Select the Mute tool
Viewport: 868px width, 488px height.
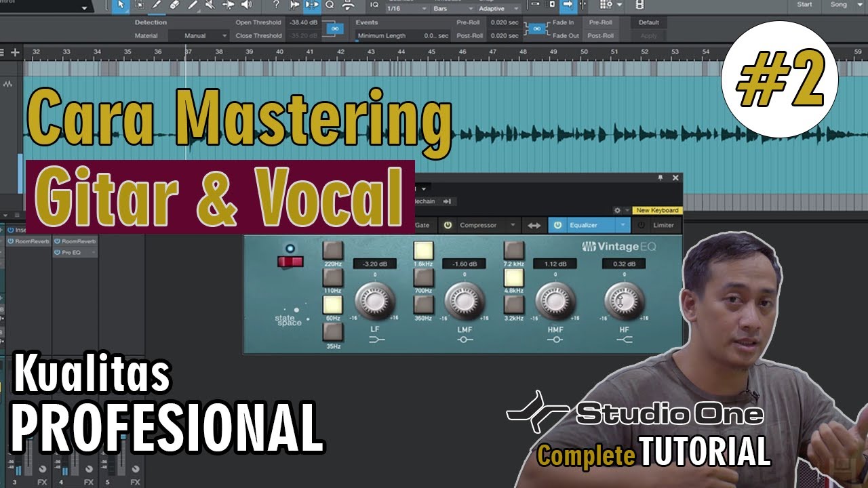210,5
